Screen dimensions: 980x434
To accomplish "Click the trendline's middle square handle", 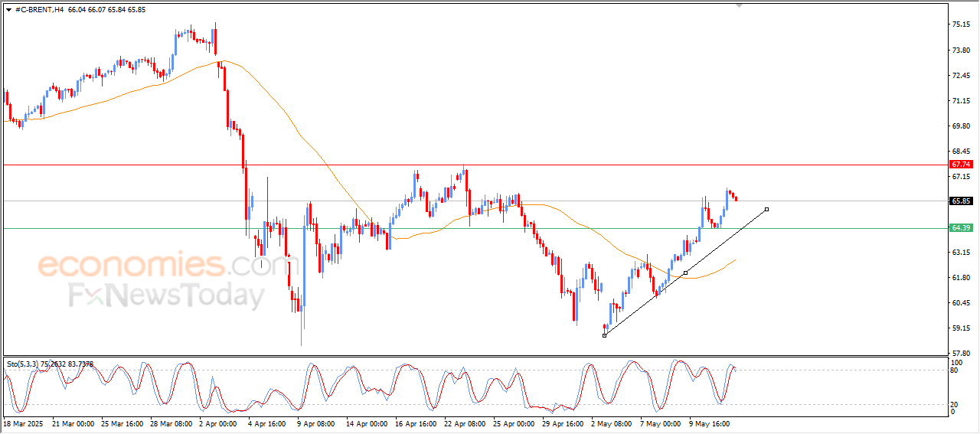I will coord(685,272).
